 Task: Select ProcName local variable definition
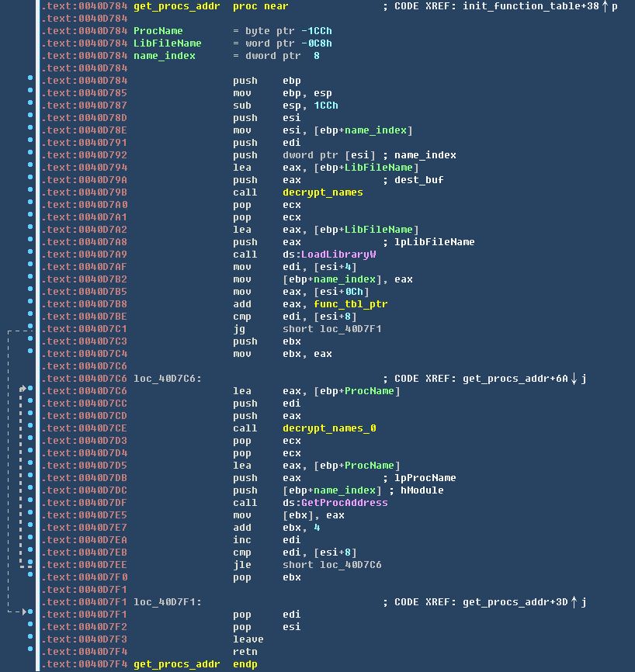158,31
